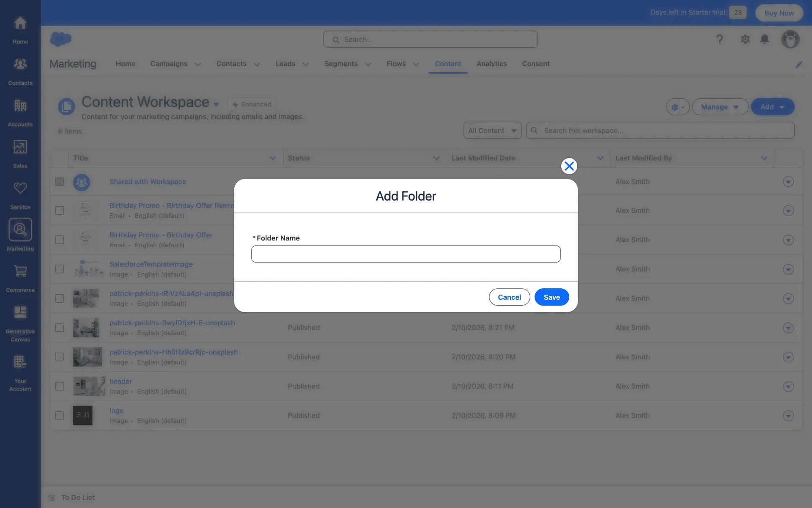
Task: Close the Add Folder dialog with X
Action: click(x=569, y=166)
